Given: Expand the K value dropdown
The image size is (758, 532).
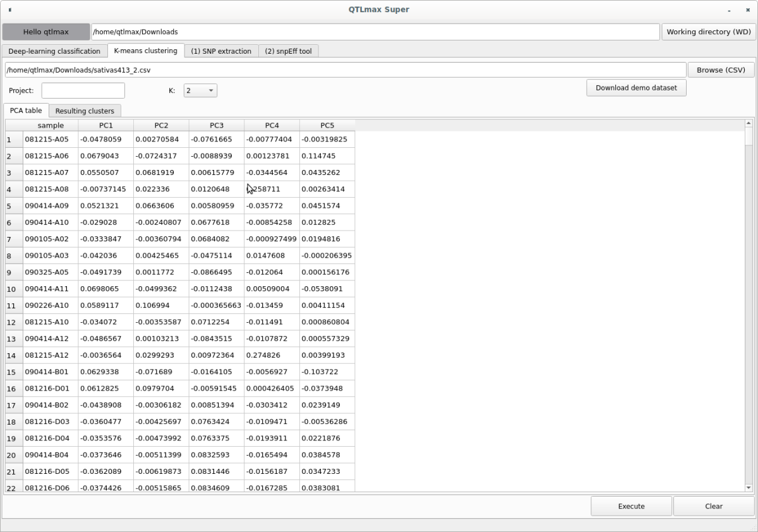Looking at the screenshot, I should 200,90.
